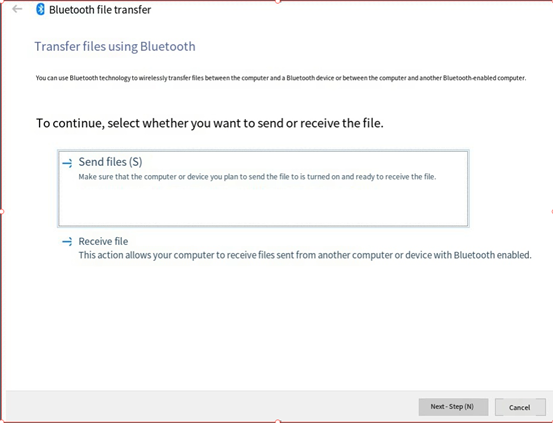Click the arrow icon beside Receive file
The image size is (553, 423).
67,242
